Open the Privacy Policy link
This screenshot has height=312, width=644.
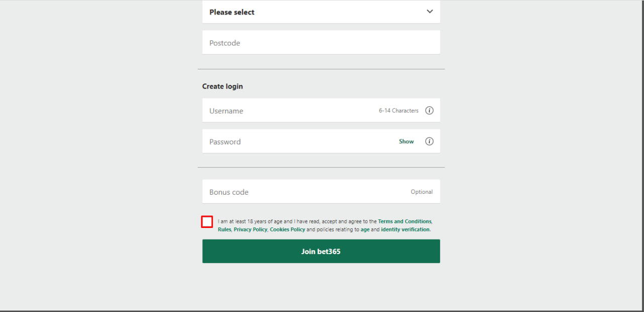(250, 229)
